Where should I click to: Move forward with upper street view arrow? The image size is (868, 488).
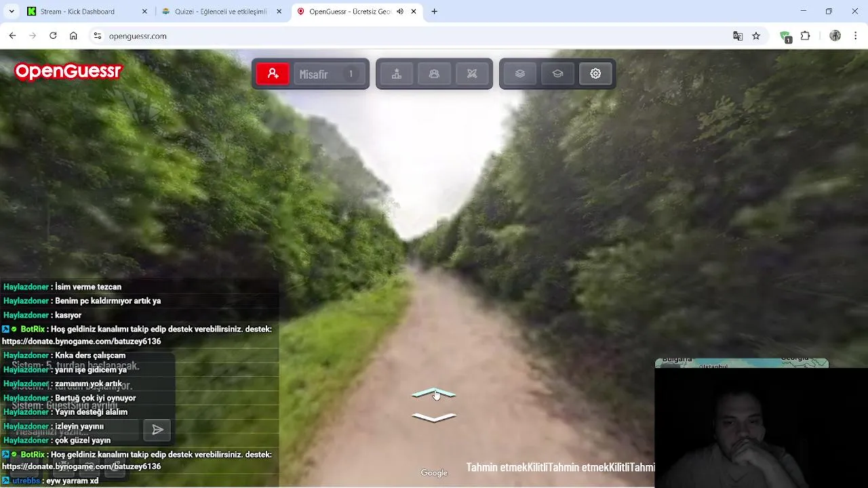click(434, 393)
